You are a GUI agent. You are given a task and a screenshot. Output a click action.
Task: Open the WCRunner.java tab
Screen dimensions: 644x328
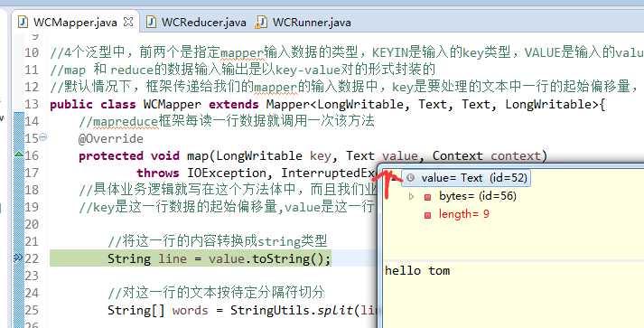pos(303,23)
